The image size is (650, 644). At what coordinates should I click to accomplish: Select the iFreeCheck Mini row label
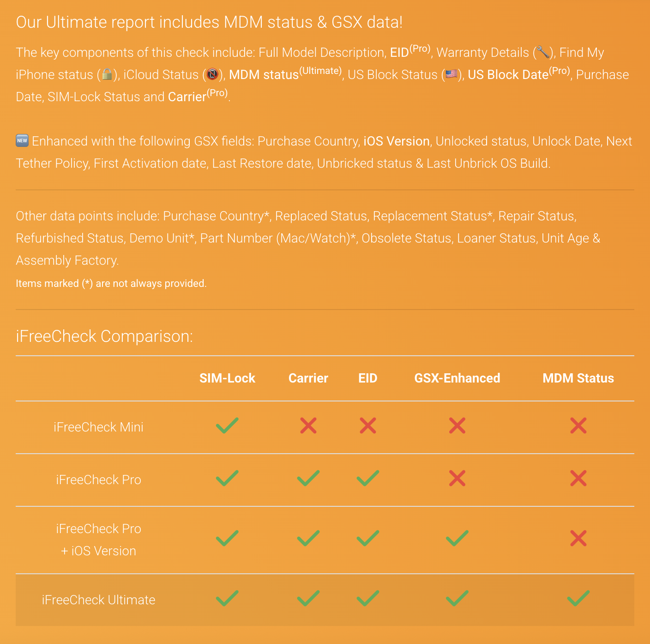[98, 427]
